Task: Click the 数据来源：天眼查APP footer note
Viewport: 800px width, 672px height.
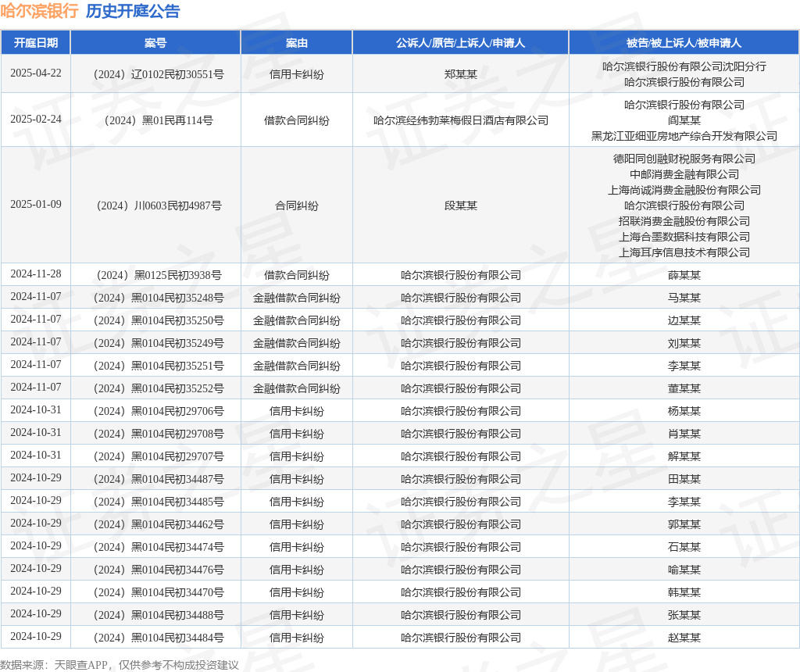Action: click(120, 665)
